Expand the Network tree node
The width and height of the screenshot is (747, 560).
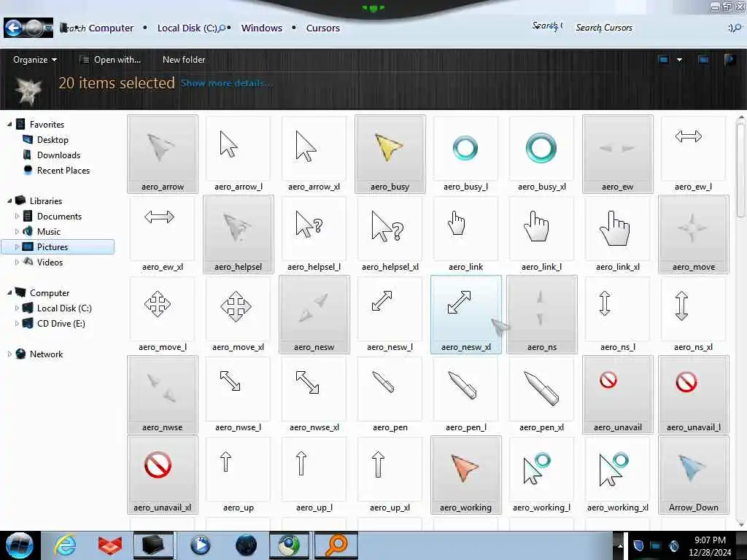(x=9, y=354)
